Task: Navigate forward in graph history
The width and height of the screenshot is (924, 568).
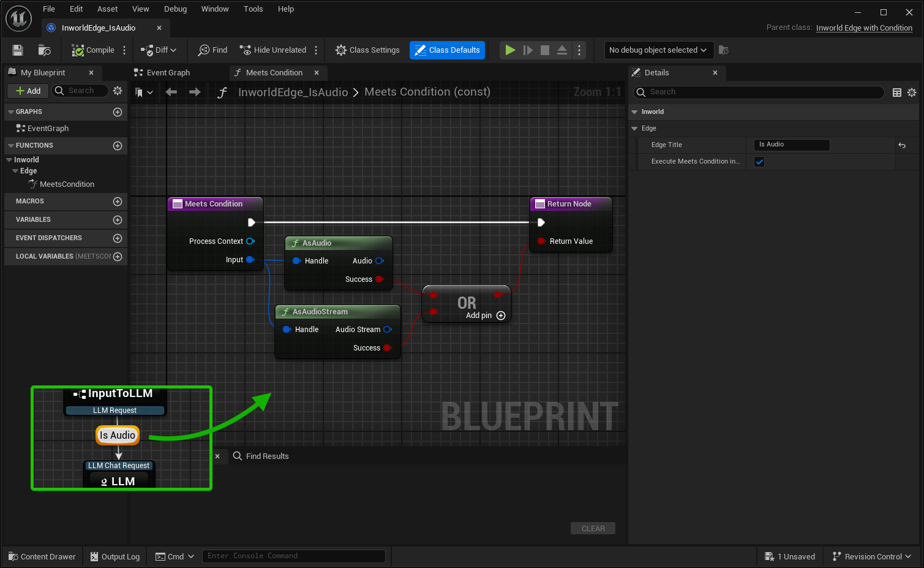Action: [x=195, y=93]
